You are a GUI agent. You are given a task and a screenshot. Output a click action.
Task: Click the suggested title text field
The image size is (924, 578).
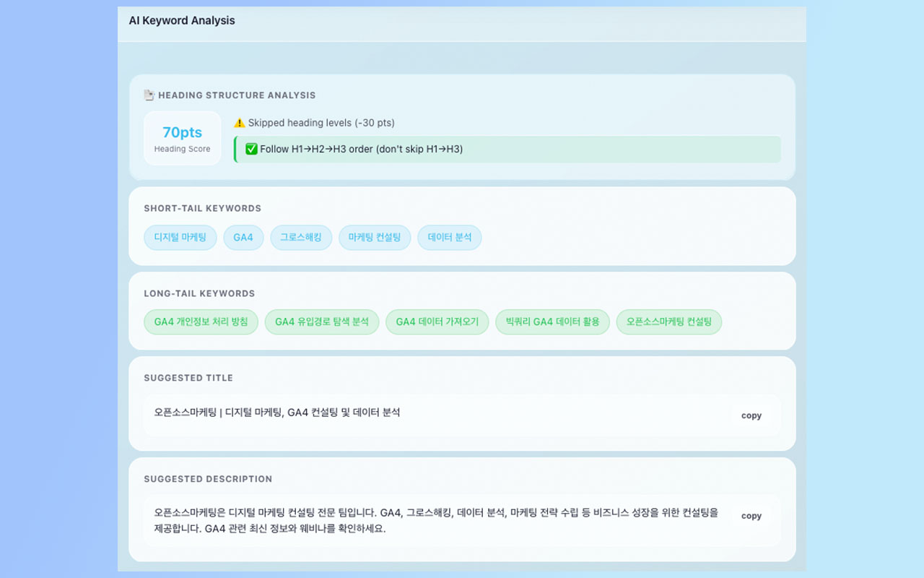click(x=433, y=413)
